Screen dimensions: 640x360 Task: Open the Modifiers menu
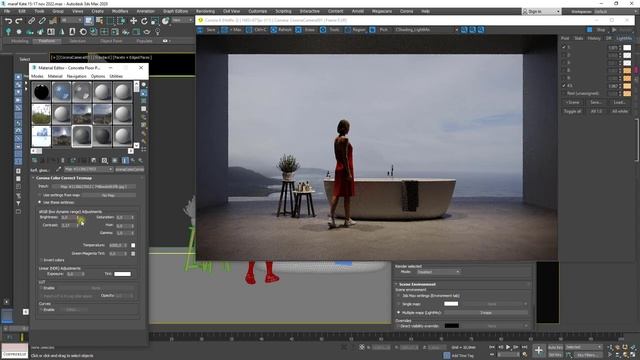(120, 11)
